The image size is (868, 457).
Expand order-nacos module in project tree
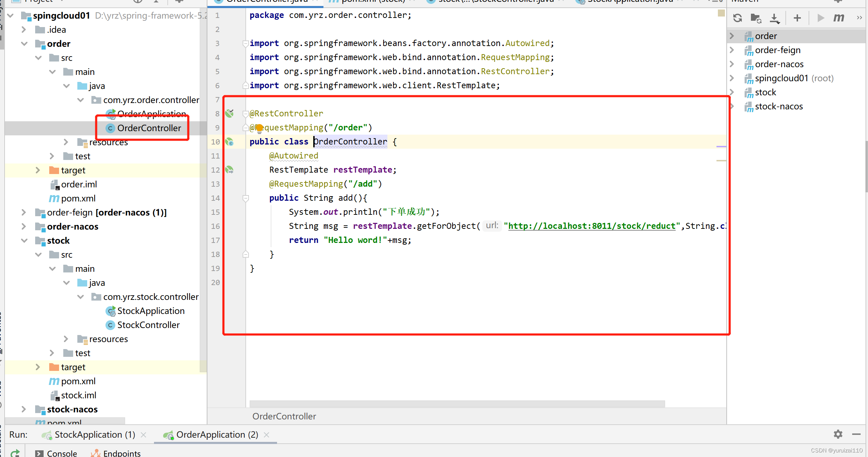[x=24, y=226]
